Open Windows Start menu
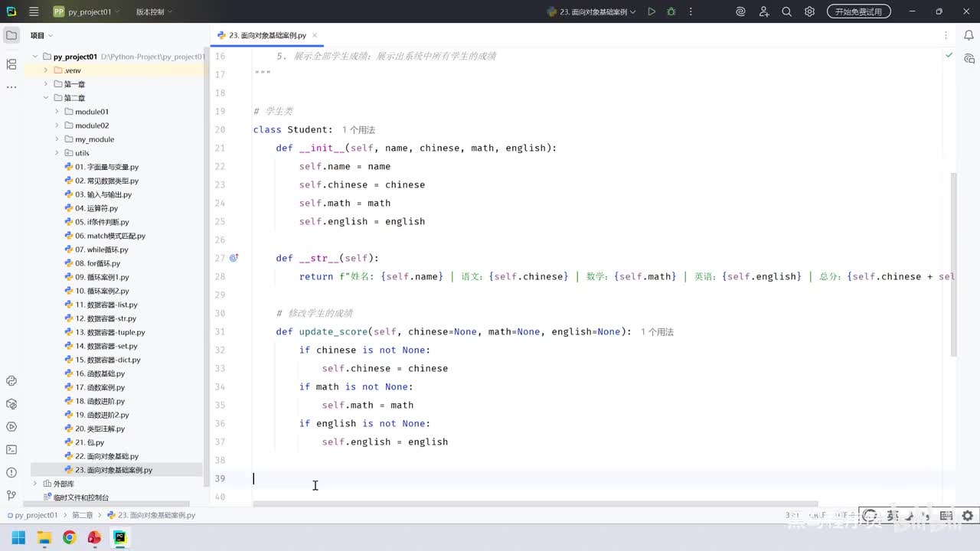 pyautogui.click(x=18, y=537)
